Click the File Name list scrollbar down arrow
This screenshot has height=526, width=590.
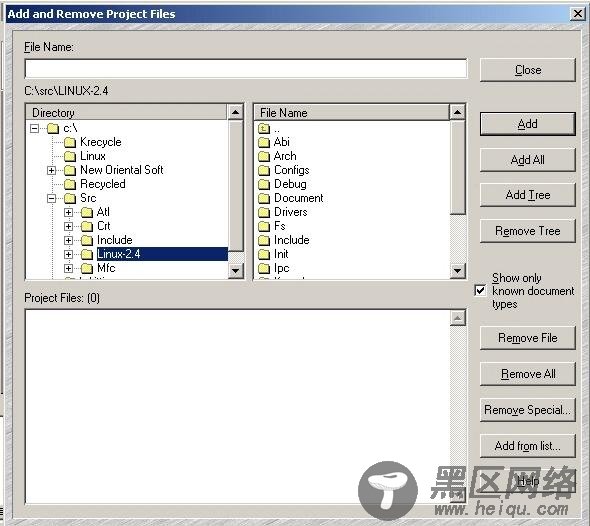coord(458,271)
